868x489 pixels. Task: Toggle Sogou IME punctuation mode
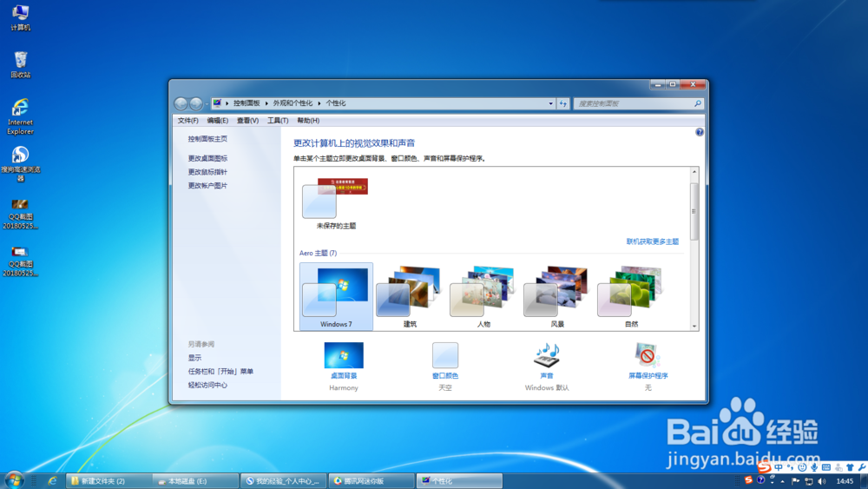coord(791,467)
